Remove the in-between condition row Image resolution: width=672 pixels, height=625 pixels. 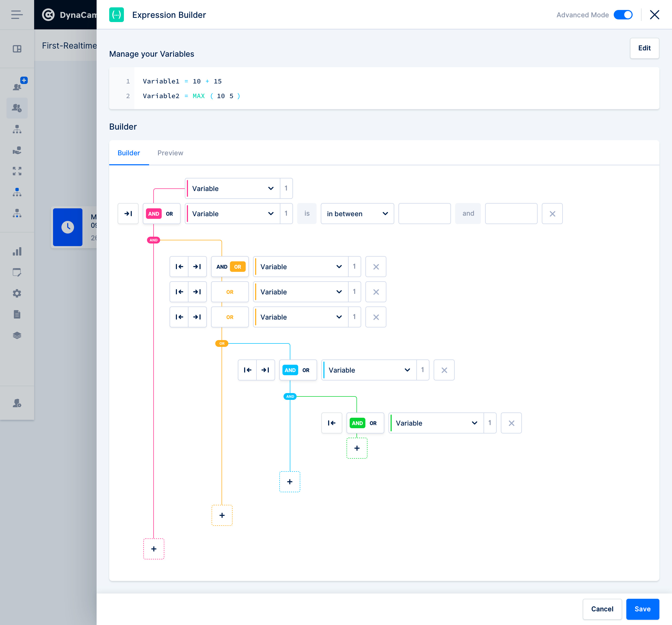[552, 214]
